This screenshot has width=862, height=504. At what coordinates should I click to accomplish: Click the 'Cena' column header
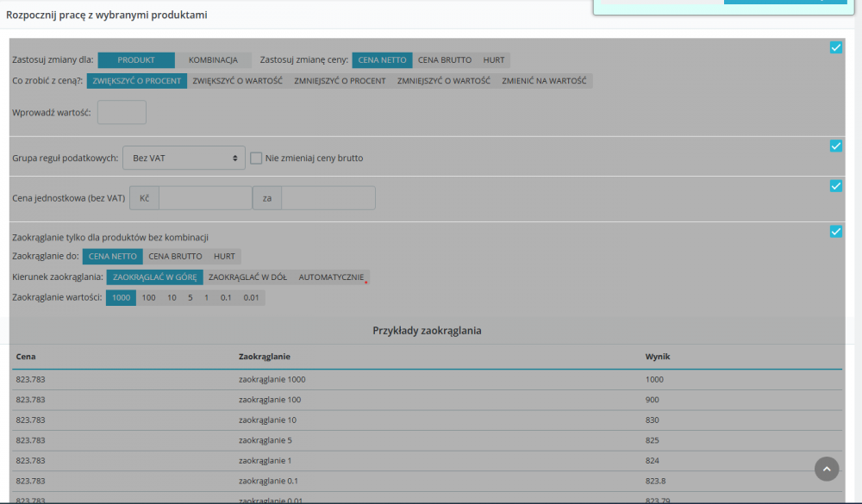tap(26, 357)
